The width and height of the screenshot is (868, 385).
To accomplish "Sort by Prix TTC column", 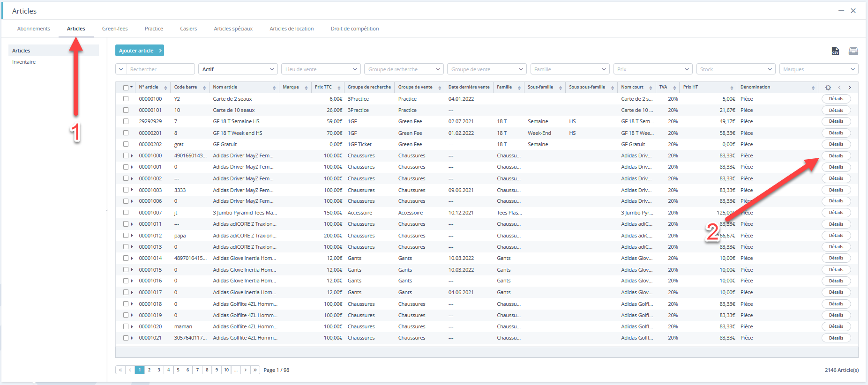I will 339,88.
